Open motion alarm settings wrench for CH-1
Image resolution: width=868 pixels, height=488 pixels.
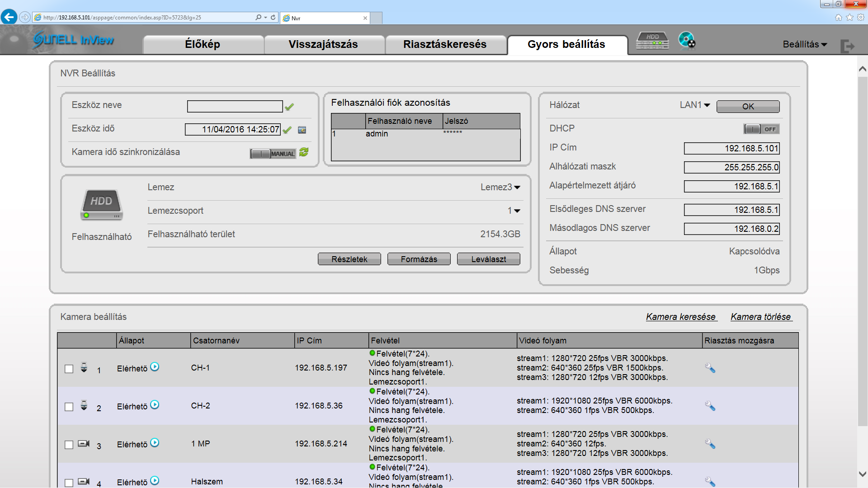710,368
